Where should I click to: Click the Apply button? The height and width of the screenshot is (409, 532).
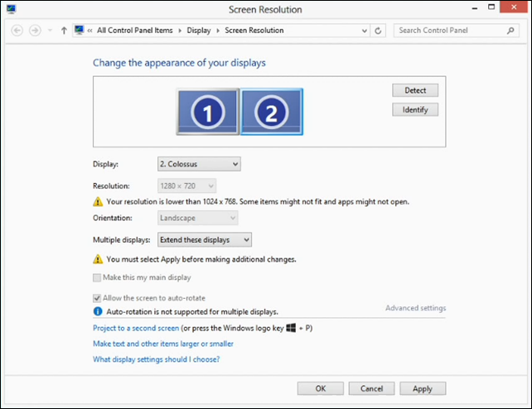tap(423, 388)
